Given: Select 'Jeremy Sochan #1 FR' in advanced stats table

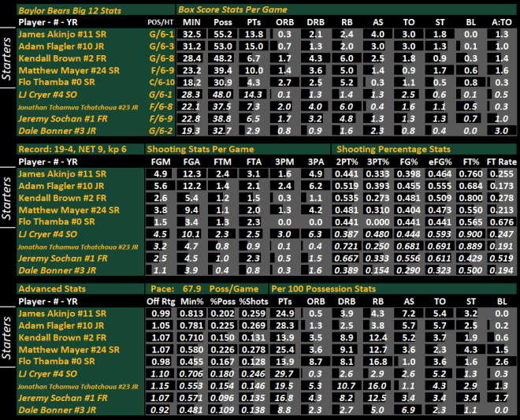Looking at the screenshot, I should (63, 398).
